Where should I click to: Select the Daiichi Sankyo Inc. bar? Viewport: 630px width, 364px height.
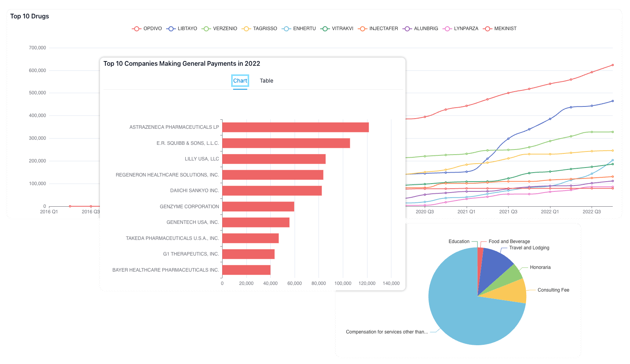(x=272, y=191)
